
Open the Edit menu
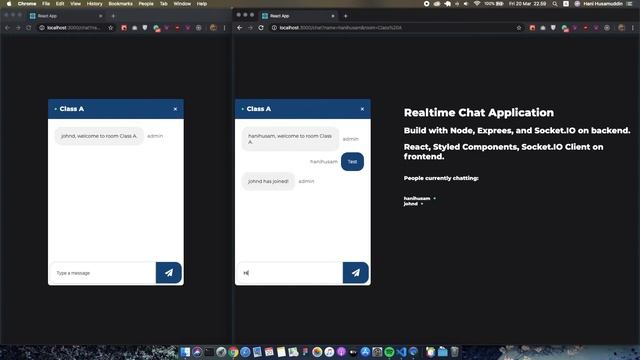(x=60, y=4)
